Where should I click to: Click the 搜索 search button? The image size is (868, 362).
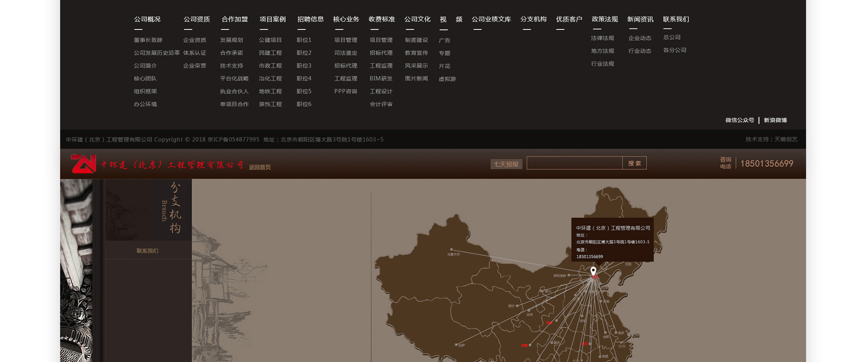[634, 163]
